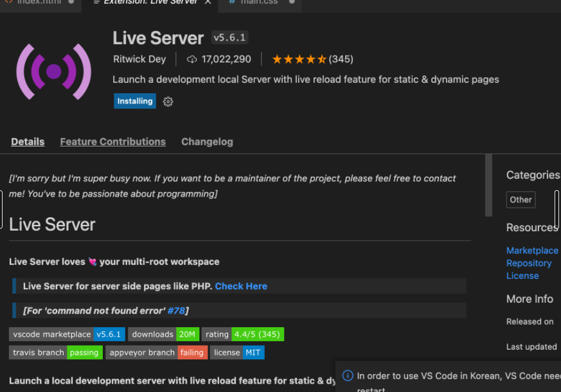The height and width of the screenshot is (392, 561).
Task: Click the readme vertical scrollbar thumb
Action: point(488,185)
